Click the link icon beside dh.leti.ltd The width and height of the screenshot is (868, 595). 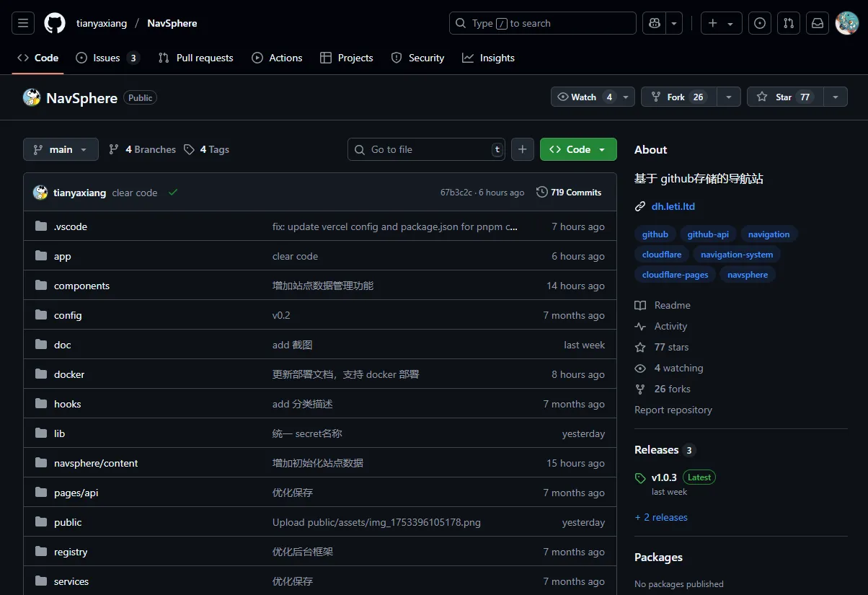[640, 206]
